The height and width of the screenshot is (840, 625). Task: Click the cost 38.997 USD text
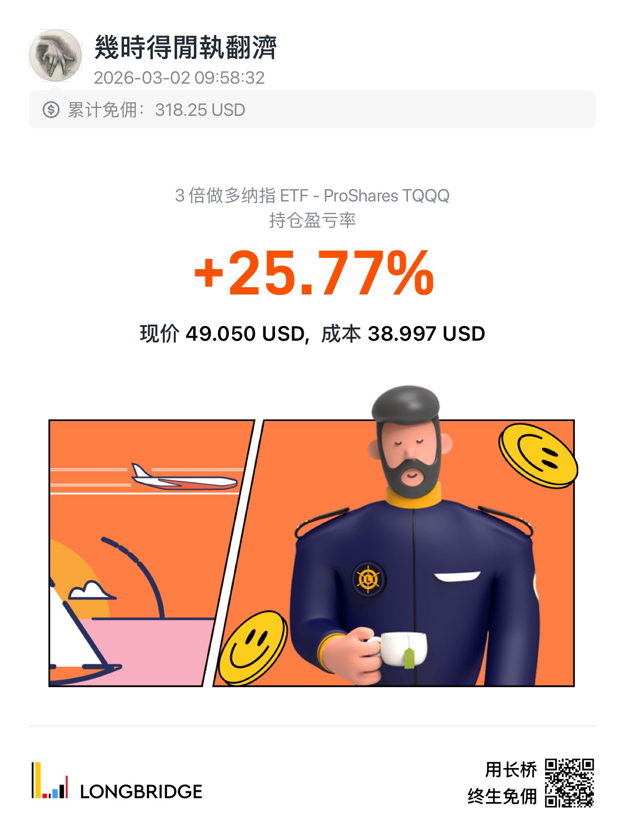point(403,334)
